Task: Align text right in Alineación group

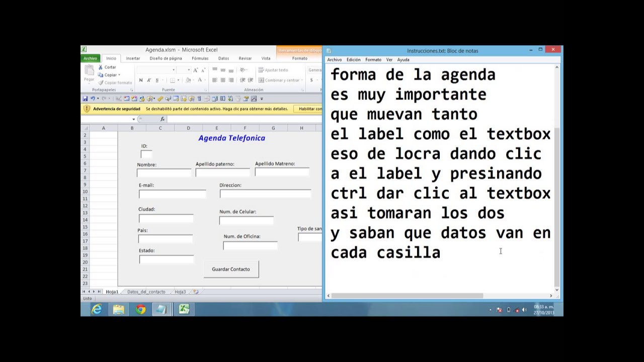Action: (x=231, y=80)
